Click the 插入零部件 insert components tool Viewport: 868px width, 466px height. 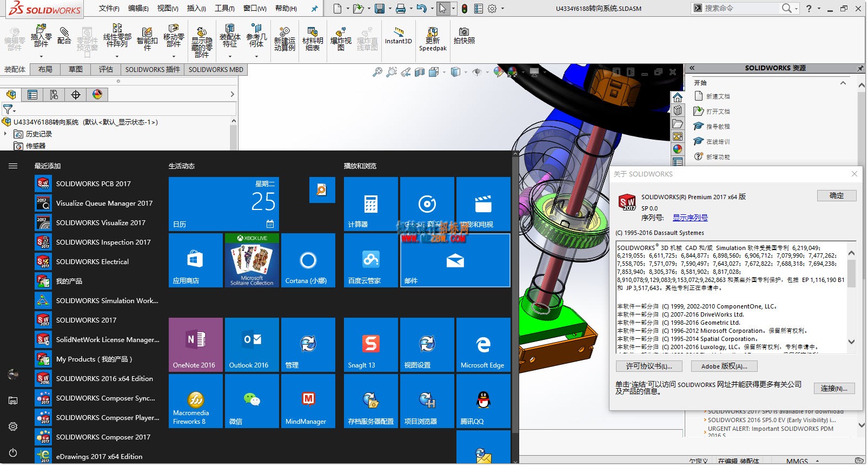(41, 36)
